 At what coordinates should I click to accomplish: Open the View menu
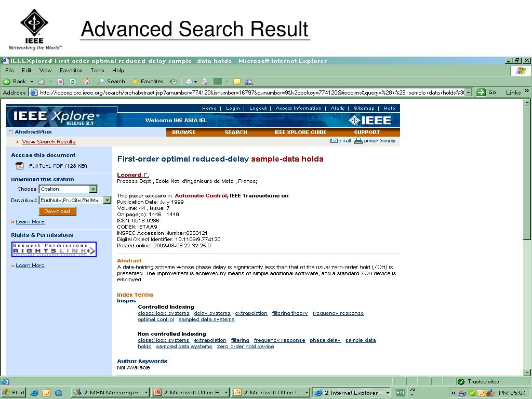[x=46, y=70]
